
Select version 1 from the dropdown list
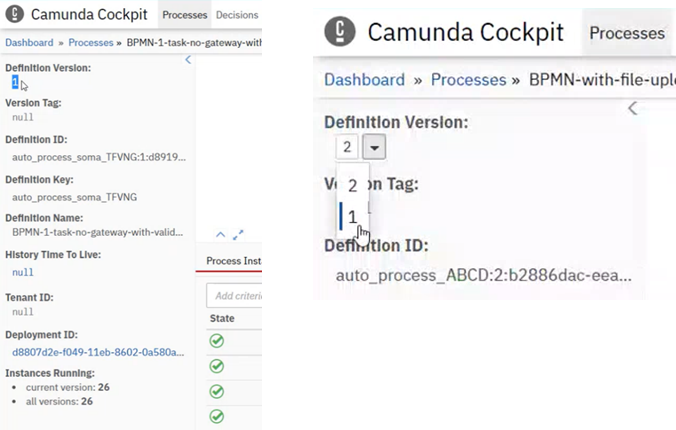(x=353, y=217)
